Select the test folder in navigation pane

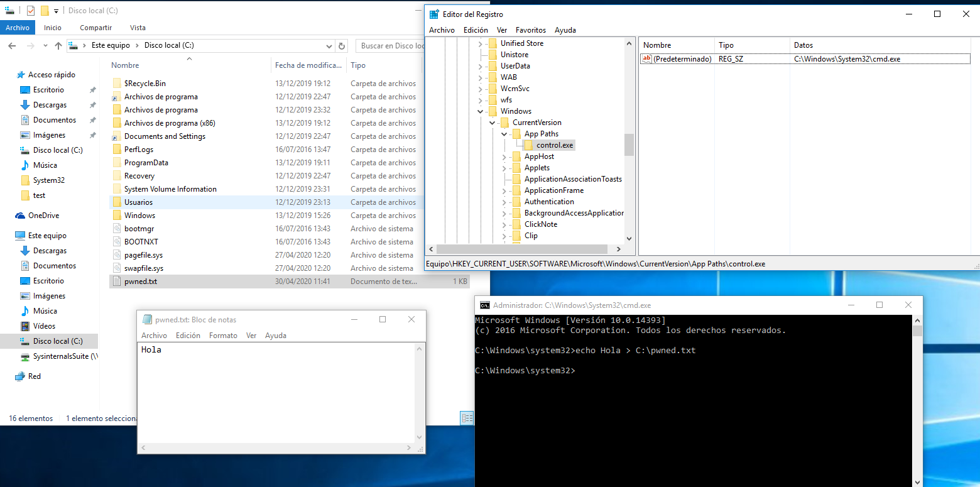[39, 195]
